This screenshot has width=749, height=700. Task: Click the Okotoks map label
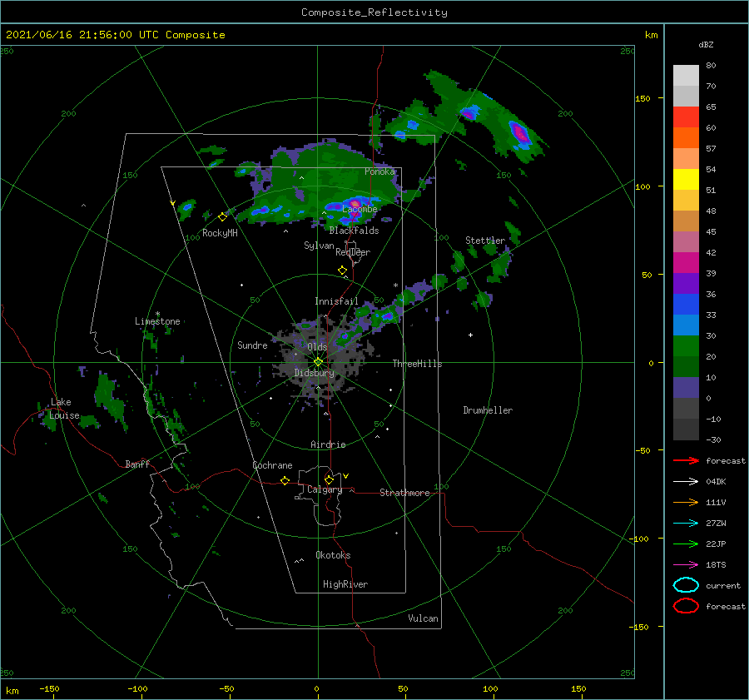333,555
